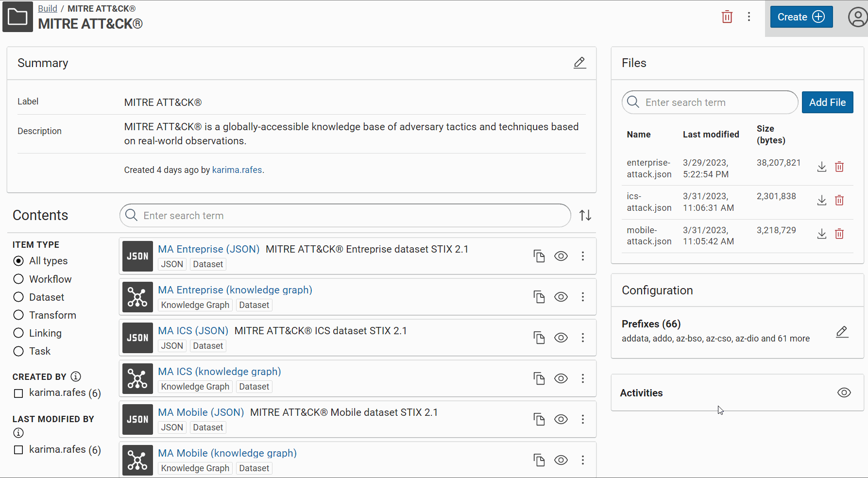The image size is (868, 478).
Task: Select the Dataset item type radio
Action: pyautogui.click(x=18, y=297)
